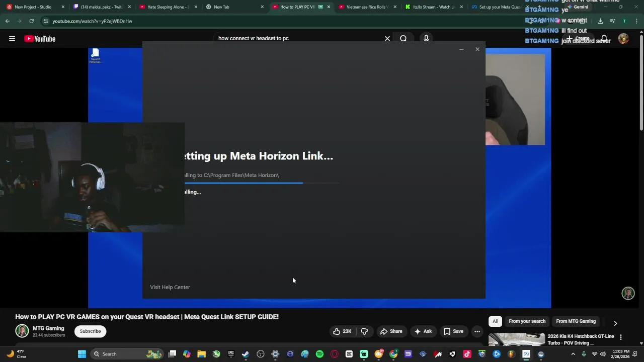Open File Explorer from the taskbar
This screenshot has height=362, width=644.
pyautogui.click(x=202, y=354)
